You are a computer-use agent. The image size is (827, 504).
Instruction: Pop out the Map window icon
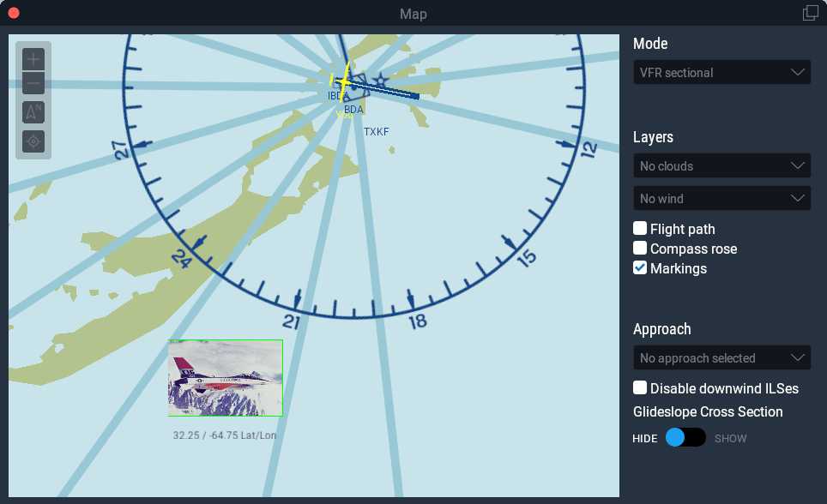(x=810, y=13)
